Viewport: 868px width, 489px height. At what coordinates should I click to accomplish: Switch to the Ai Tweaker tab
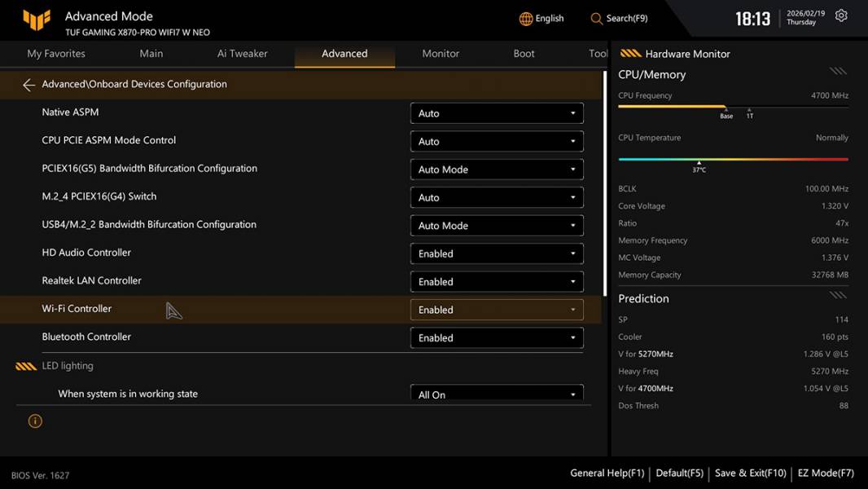(242, 54)
